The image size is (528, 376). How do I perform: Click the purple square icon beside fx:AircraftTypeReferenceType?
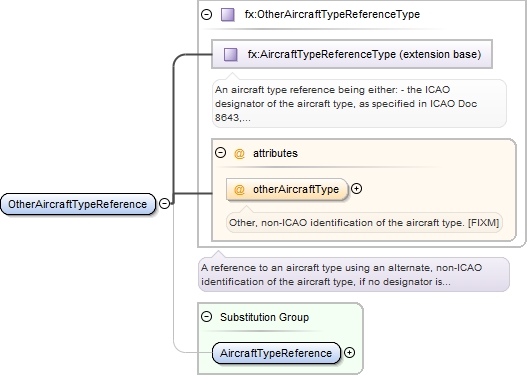[x=231, y=55]
